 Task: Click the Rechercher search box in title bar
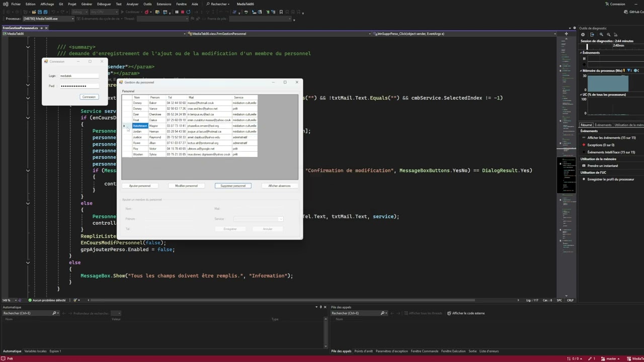[x=218, y=4]
